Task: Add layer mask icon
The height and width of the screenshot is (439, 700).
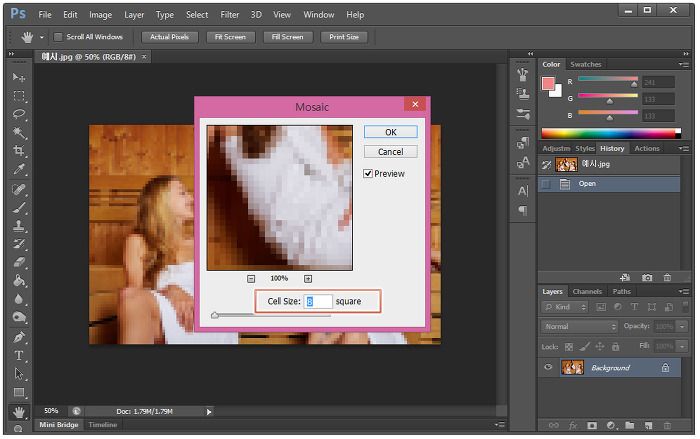Action: 592,425
